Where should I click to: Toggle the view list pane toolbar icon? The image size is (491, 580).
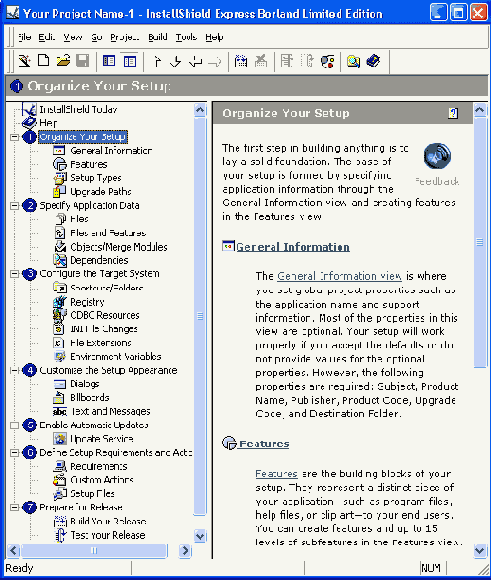click(x=109, y=61)
